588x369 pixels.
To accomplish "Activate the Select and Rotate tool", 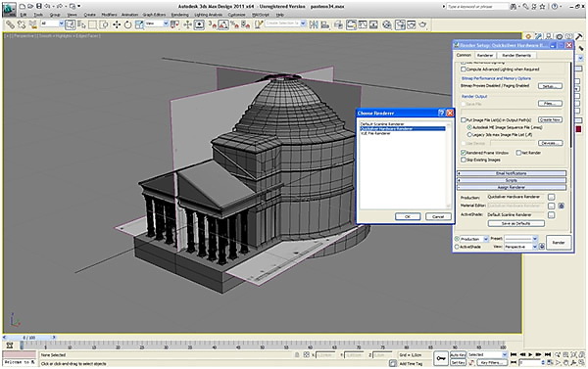I will (x=127, y=24).
